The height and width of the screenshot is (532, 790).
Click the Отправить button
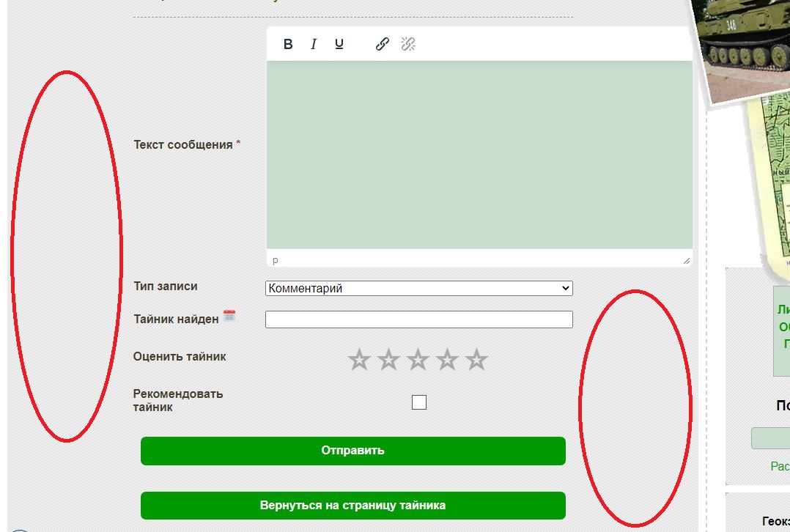352,451
